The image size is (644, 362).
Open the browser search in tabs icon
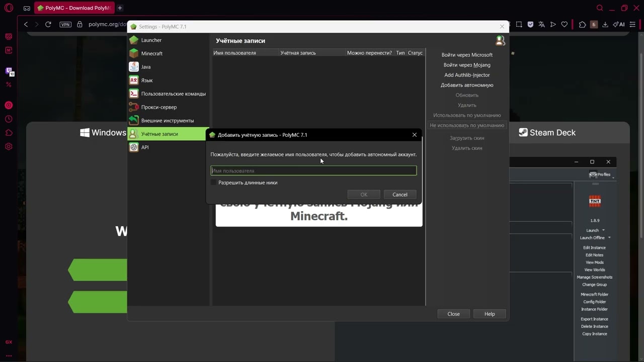pos(600,8)
